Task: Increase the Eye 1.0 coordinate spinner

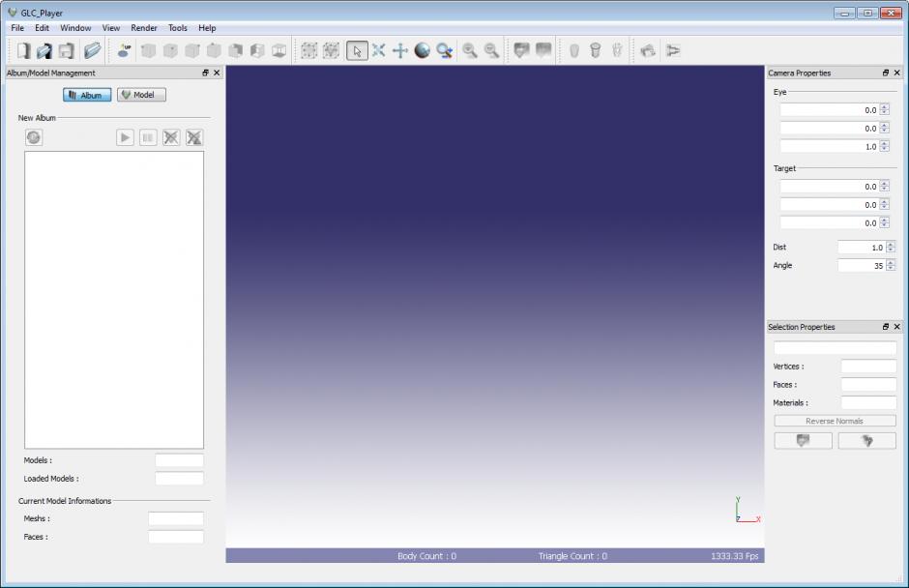Action: pos(884,143)
